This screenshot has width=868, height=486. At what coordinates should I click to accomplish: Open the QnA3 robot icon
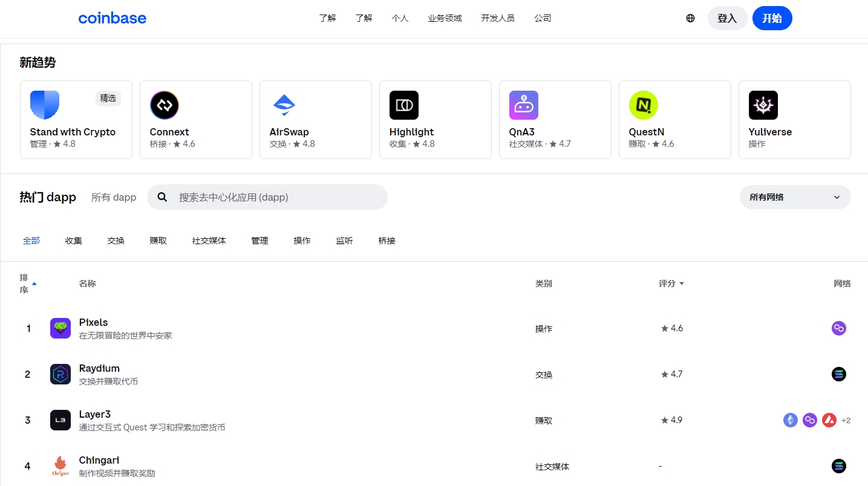pyautogui.click(x=523, y=105)
